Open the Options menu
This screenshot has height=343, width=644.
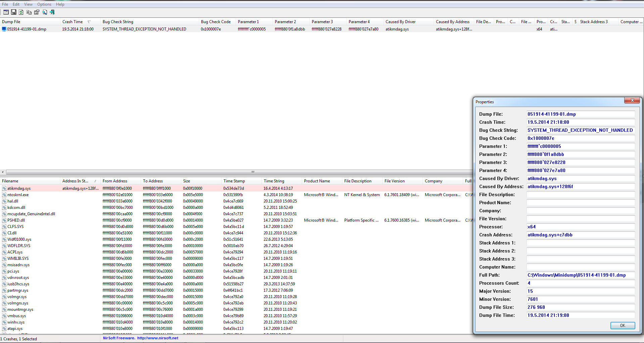click(x=44, y=4)
